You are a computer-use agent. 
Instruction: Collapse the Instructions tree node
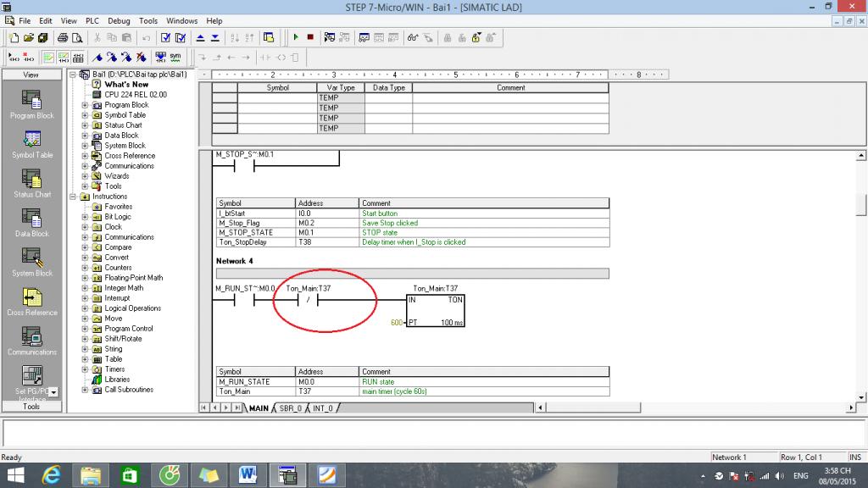tap(73, 197)
